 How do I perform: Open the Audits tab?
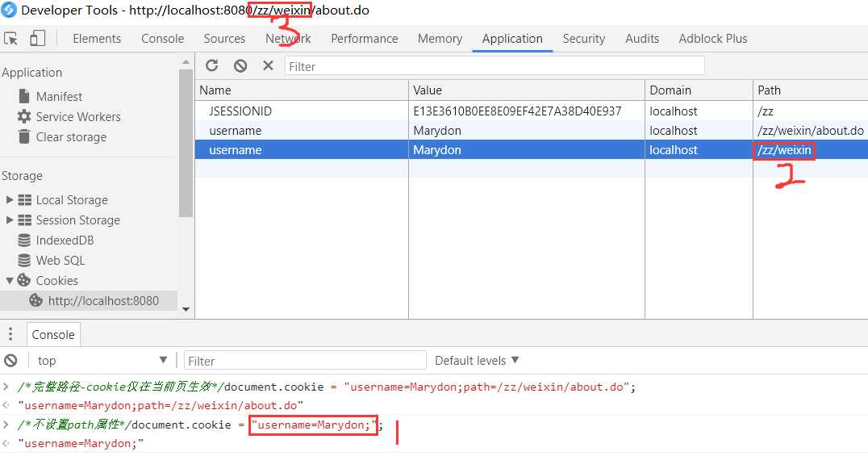(x=641, y=38)
